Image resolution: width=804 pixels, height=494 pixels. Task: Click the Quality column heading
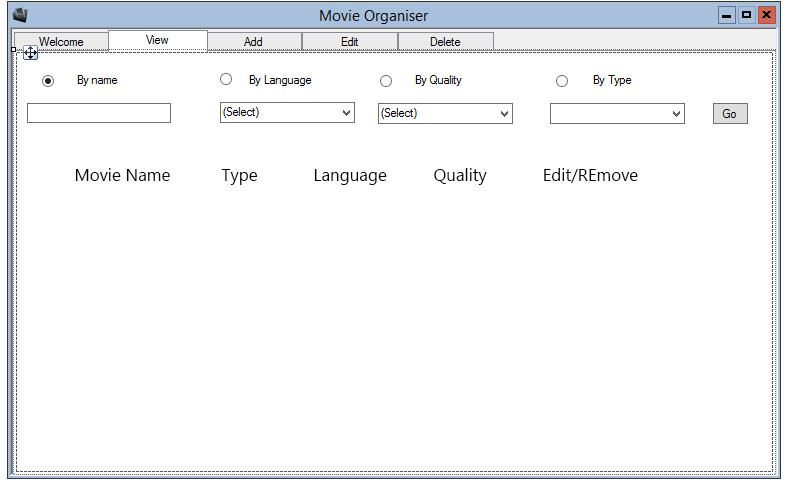point(460,175)
